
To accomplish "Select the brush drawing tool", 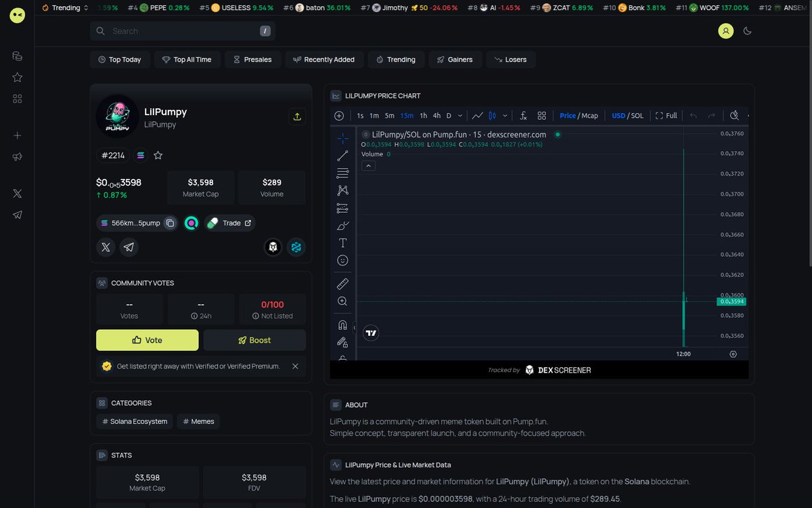I will [342, 226].
